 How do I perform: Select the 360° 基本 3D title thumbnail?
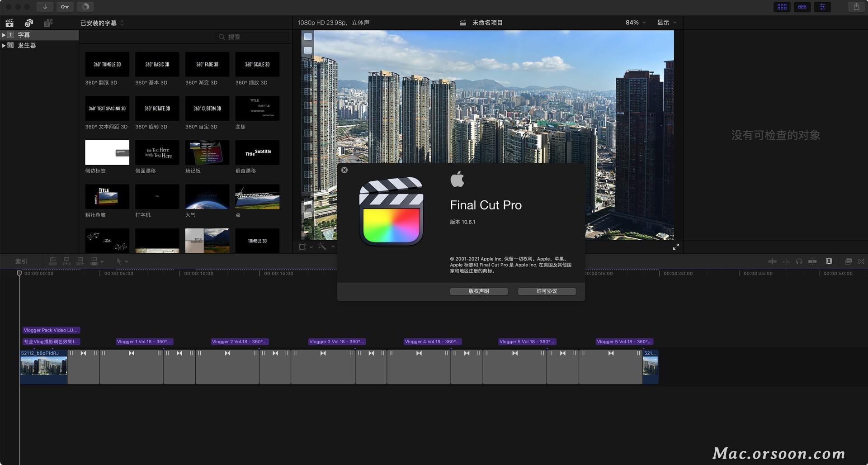[157, 64]
